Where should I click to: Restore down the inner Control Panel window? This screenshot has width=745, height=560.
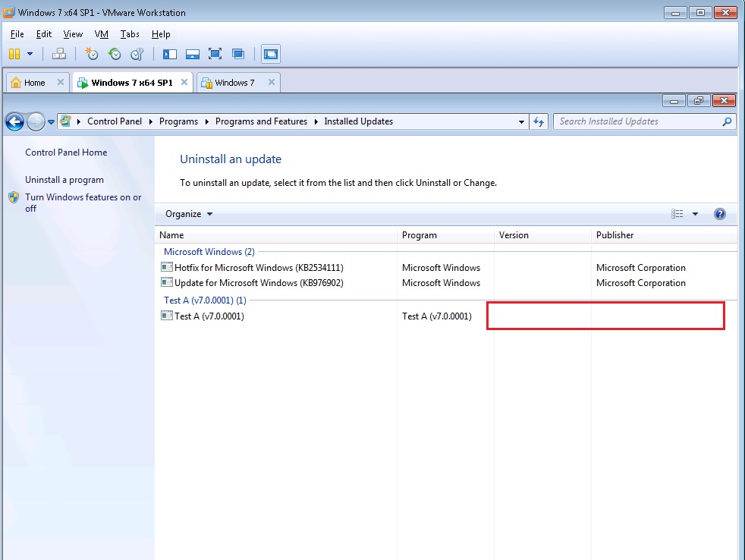coord(699,101)
